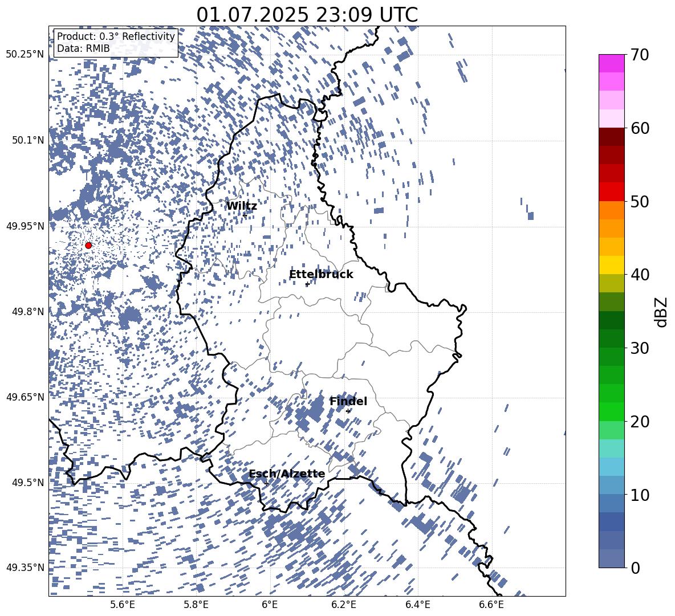Screen dimensions: 675x616
Task: Click the 50.1°N latitude label
Action: 29,140
